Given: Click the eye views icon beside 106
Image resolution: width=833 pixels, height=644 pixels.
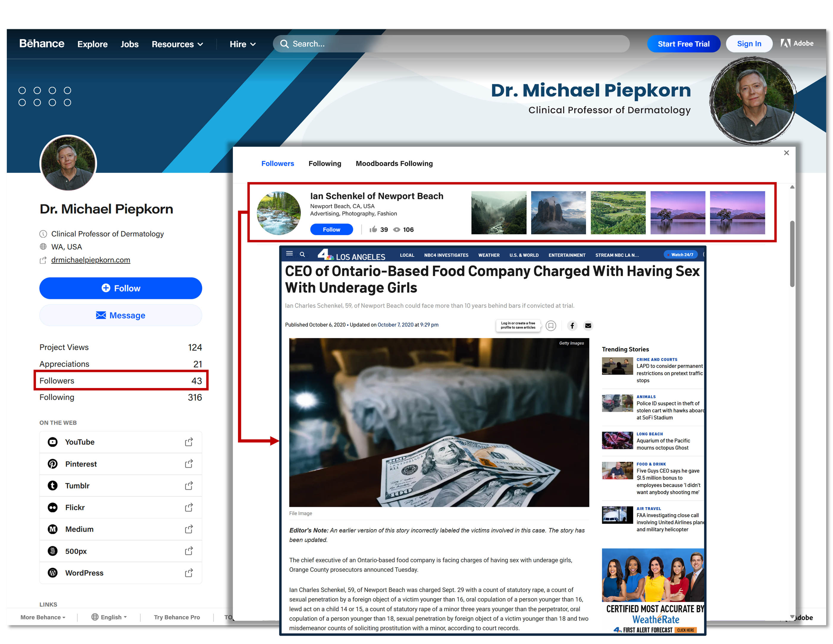Looking at the screenshot, I should pos(397,230).
